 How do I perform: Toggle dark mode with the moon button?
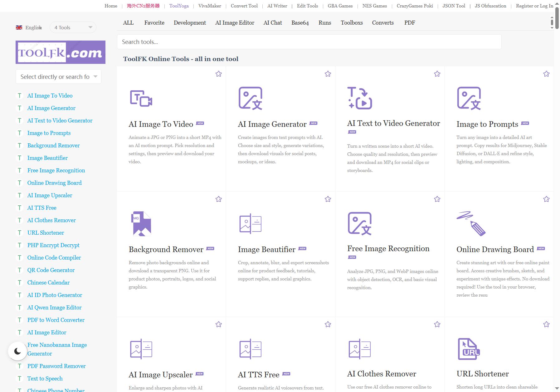[x=18, y=351]
